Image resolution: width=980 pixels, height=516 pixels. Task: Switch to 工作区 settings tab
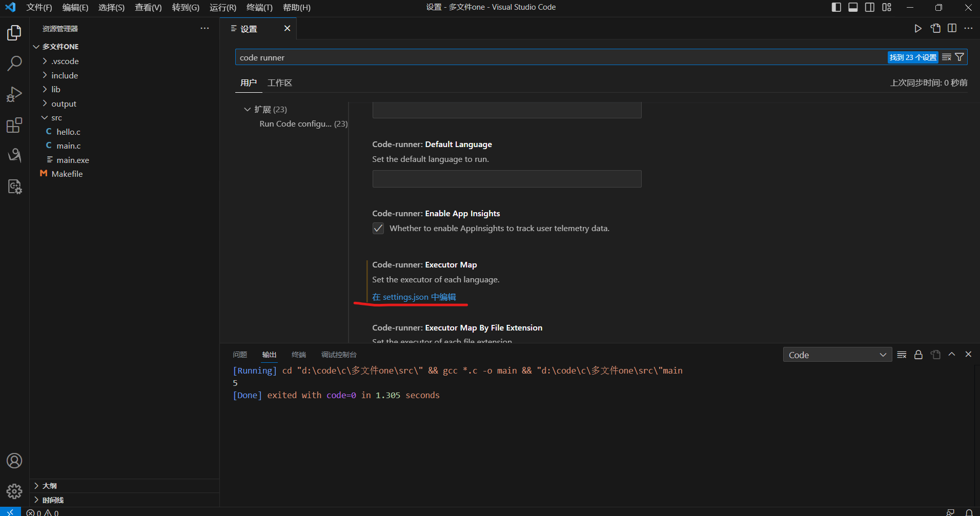280,83
